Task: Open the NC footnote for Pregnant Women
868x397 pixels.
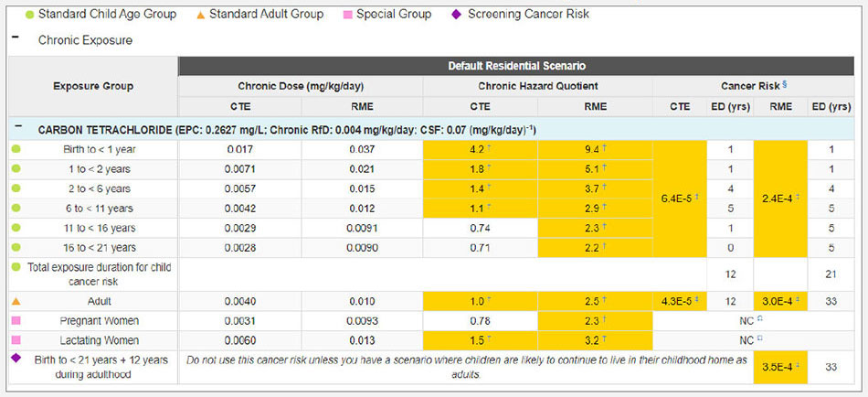Action: (760, 318)
